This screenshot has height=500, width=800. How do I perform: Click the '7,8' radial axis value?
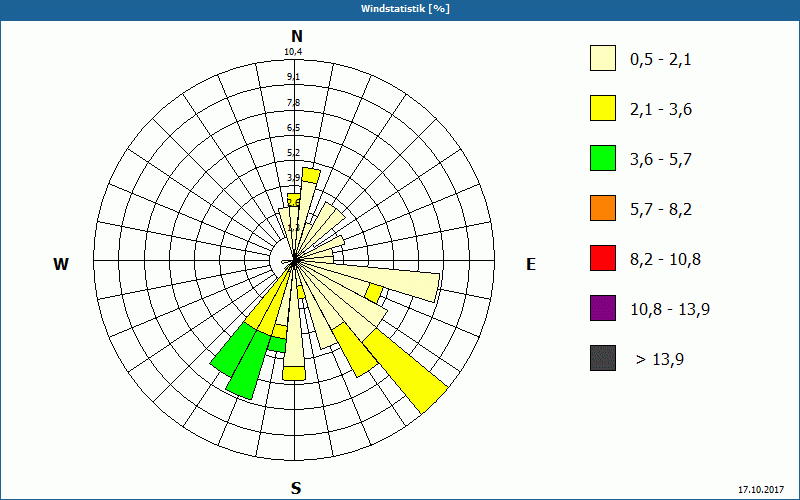293,103
